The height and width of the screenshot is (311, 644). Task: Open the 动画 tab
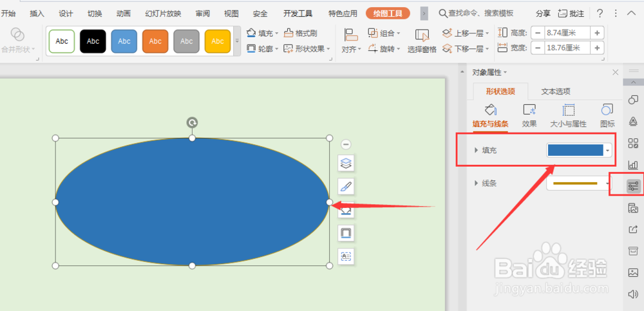tap(123, 14)
